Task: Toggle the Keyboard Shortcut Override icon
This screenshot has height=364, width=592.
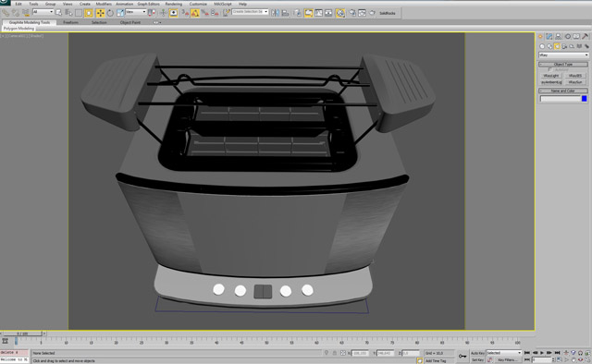Action: (173, 13)
